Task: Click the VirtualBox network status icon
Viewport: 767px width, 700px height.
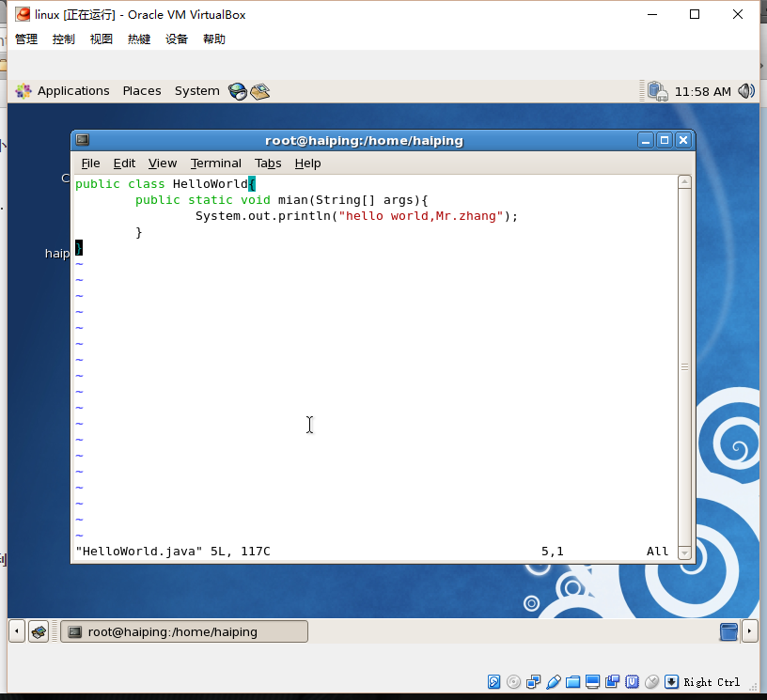Action: 534,682
